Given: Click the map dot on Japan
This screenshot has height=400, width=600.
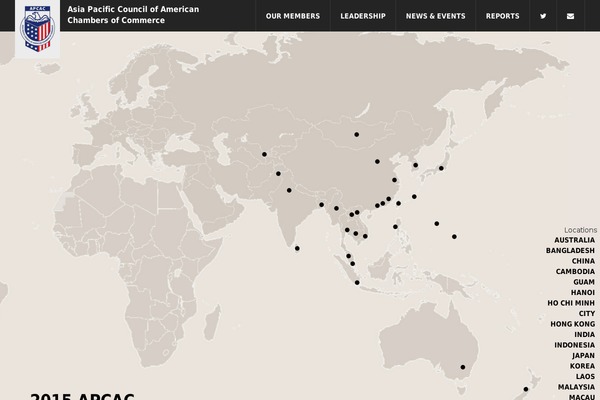Looking at the screenshot, I should (441, 168).
